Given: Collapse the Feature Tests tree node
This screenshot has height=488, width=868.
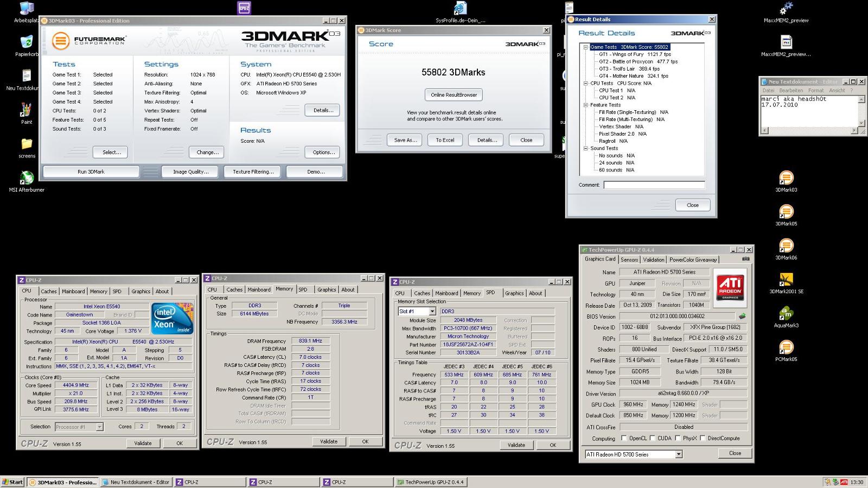Looking at the screenshot, I should [x=585, y=105].
